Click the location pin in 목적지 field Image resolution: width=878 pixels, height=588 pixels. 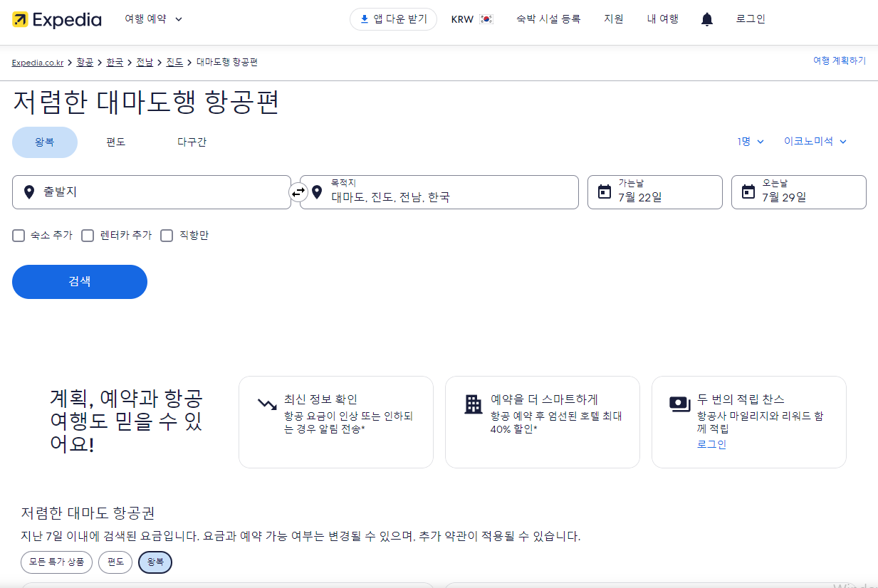(x=317, y=192)
